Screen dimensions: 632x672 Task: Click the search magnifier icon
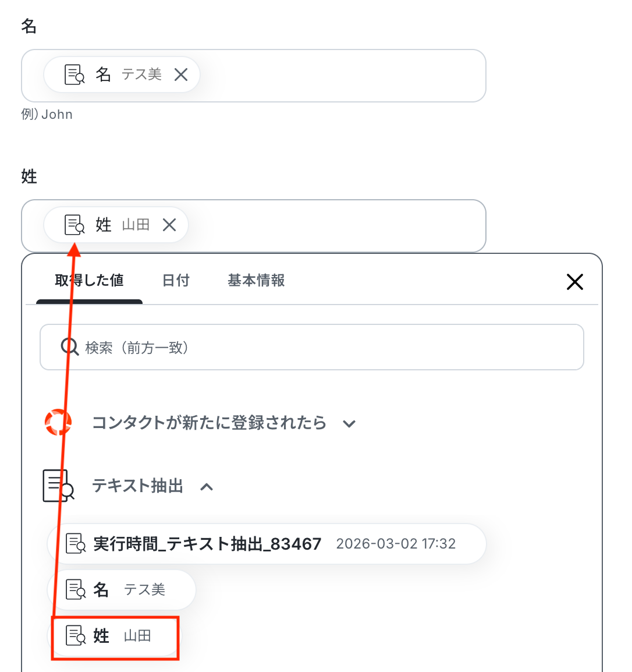69,347
